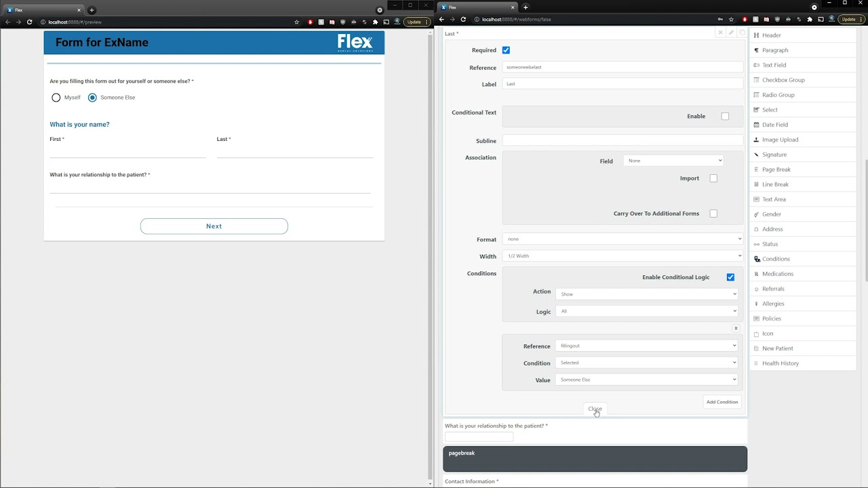Bookmark page with star in right browser
Image resolution: width=868 pixels, height=488 pixels.
click(732, 20)
